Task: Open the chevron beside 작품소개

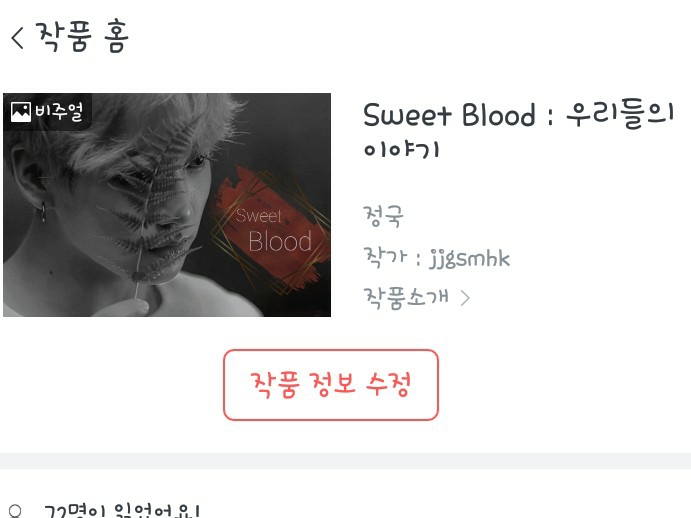Action: point(465,298)
